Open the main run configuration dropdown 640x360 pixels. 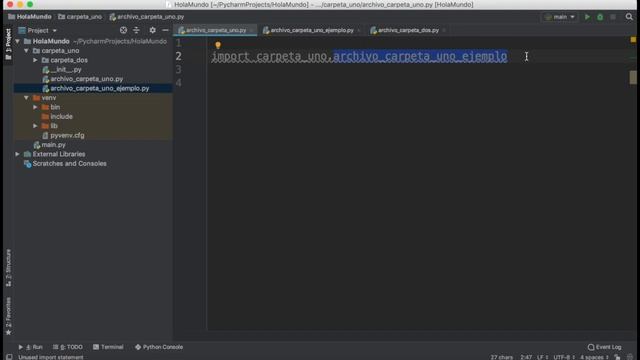coord(560,17)
